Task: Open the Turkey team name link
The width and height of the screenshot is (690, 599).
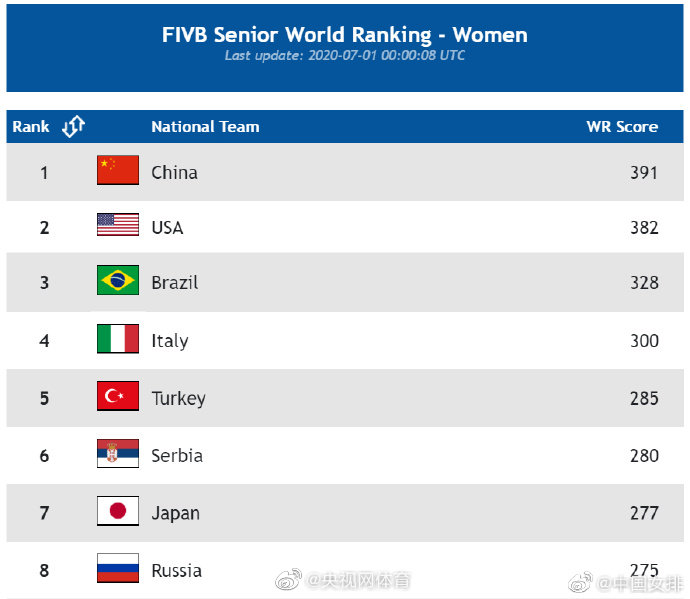Action: click(179, 399)
